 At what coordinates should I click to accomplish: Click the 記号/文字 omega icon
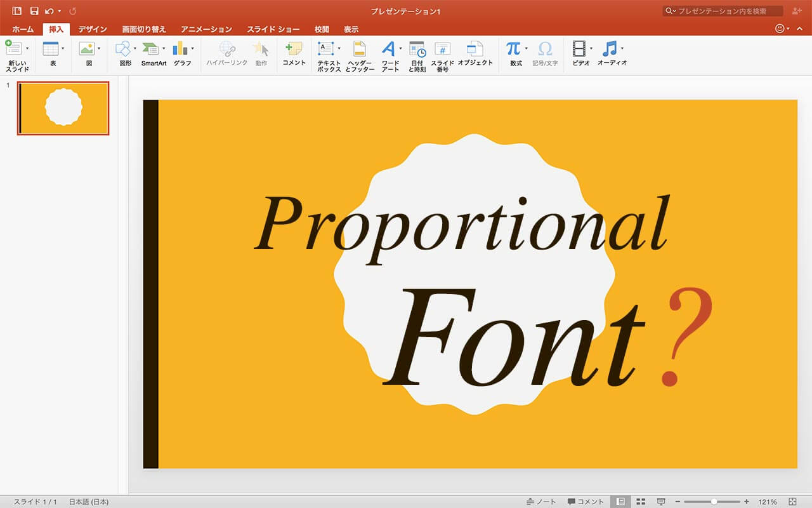tap(545, 49)
